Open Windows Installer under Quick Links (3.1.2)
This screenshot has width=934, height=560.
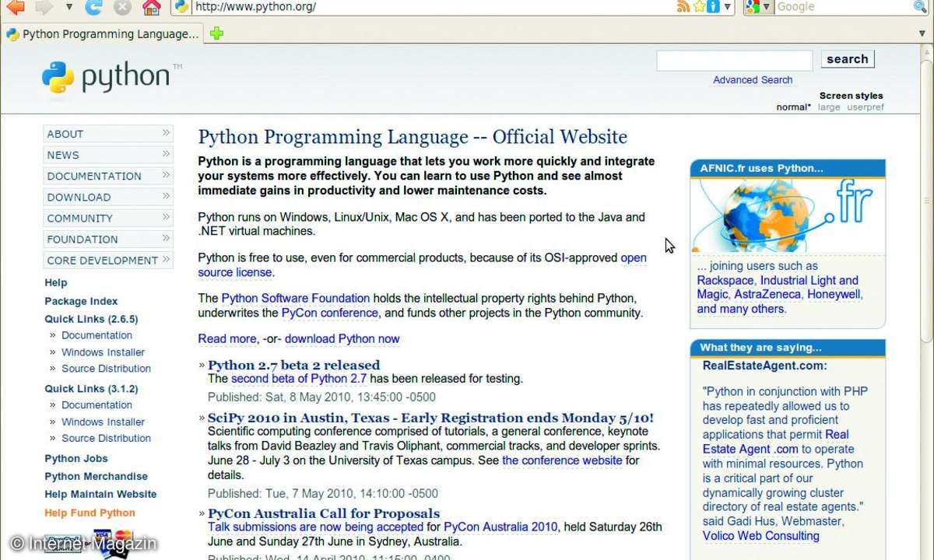[103, 422]
